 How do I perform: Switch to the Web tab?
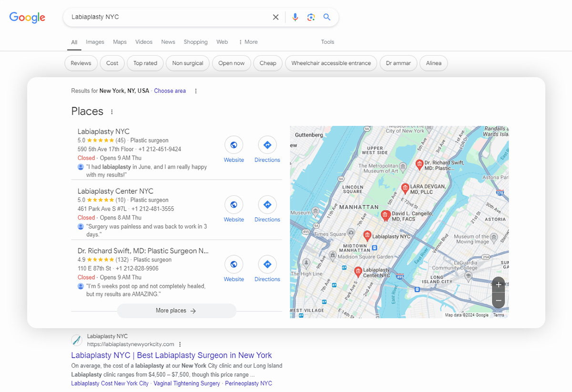click(222, 42)
